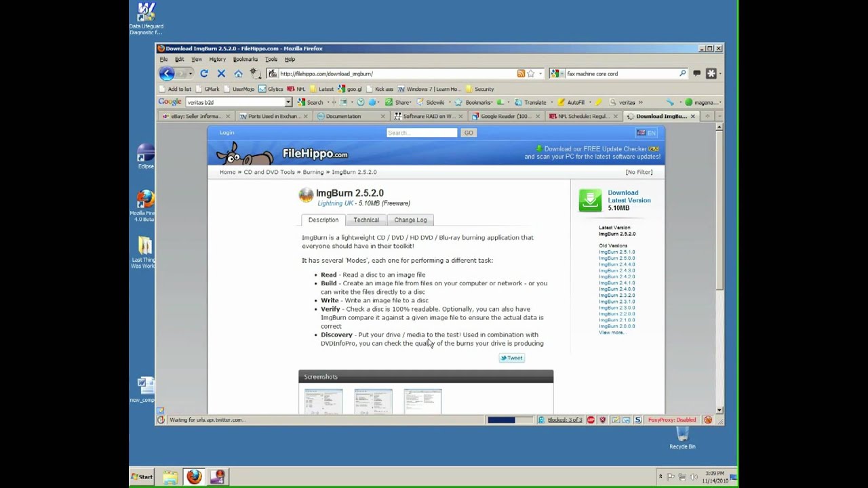Click the vertical page scrollbar

point(719,268)
